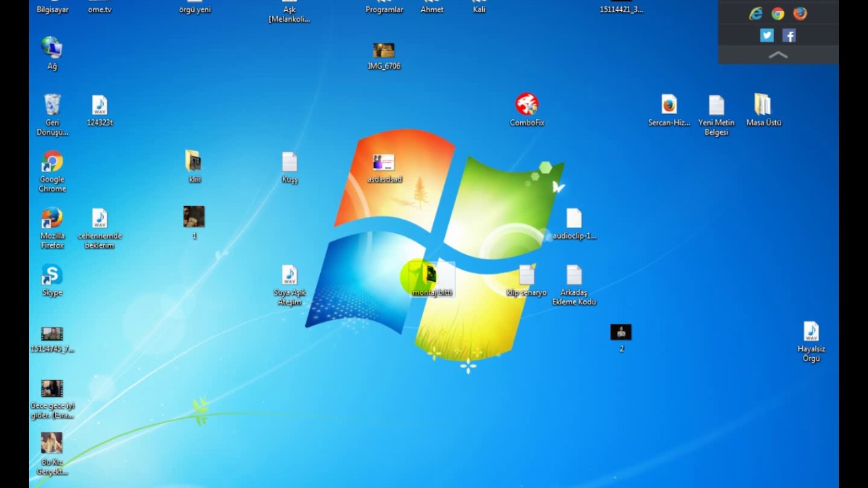This screenshot has height=488, width=868.
Task: Select the Suya Aşık Ateşim WAV file
Action: point(290,275)
